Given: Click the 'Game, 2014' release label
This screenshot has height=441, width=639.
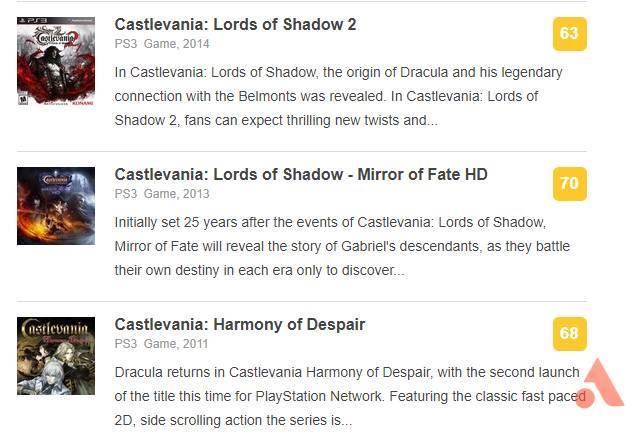Looking at the screenshot, I should point(176,44).
